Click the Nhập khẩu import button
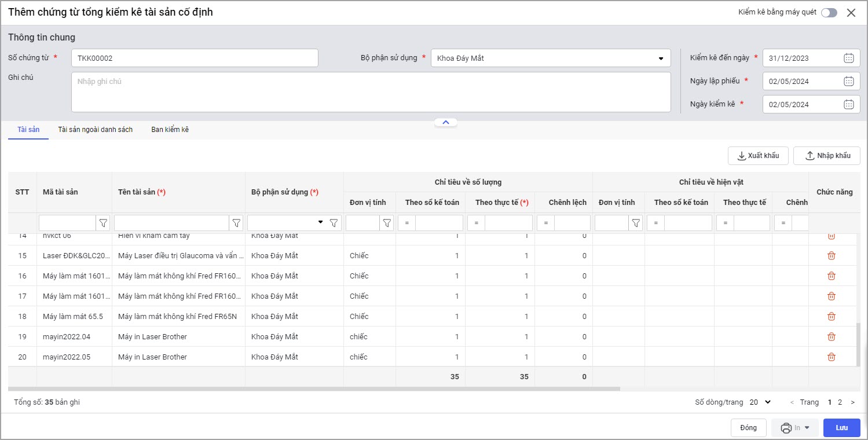The image size is (868, 440). [x=826, y=156]
